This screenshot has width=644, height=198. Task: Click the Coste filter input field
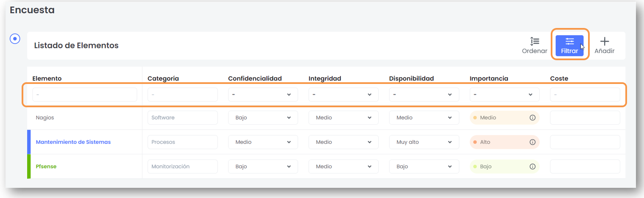[585, 95]
